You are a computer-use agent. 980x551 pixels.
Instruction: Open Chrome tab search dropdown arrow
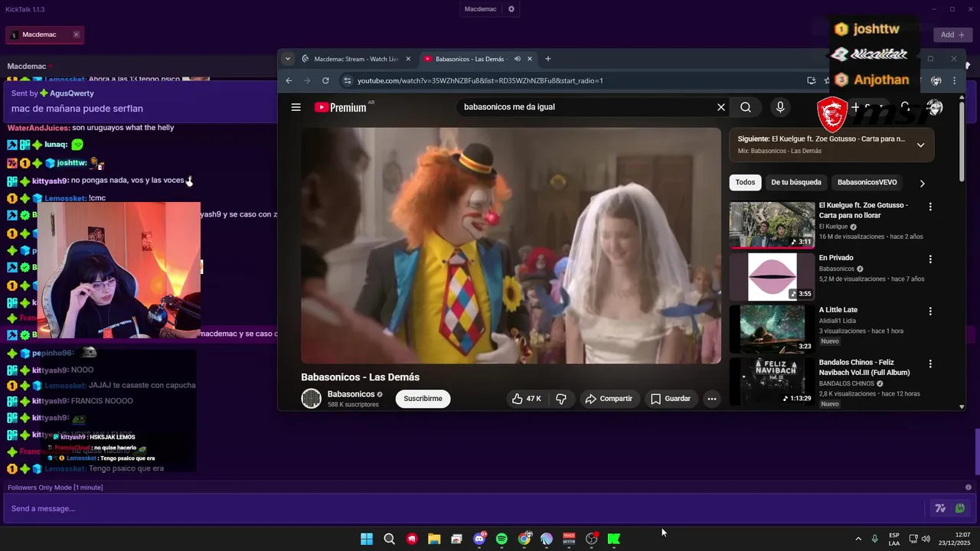pos(288,59)
